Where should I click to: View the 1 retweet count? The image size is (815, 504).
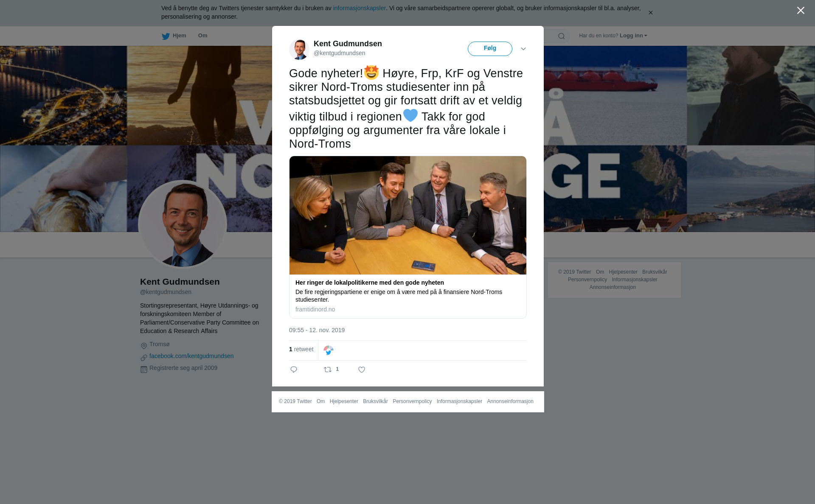click(301, 349)
